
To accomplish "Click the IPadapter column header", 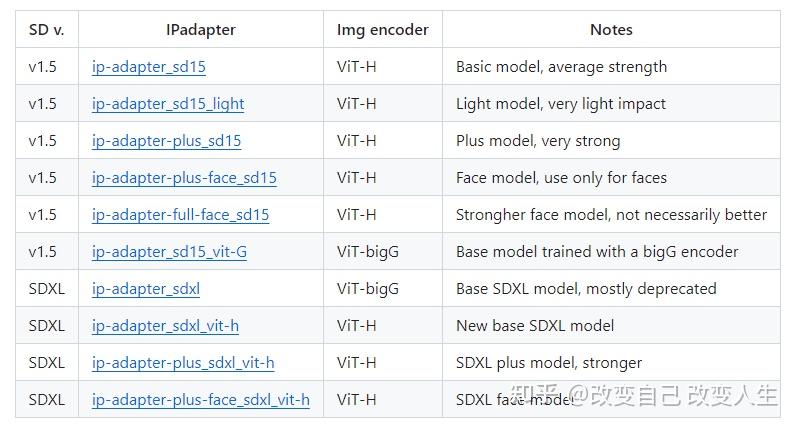I will pyautogui.click(x=201, y=30).
